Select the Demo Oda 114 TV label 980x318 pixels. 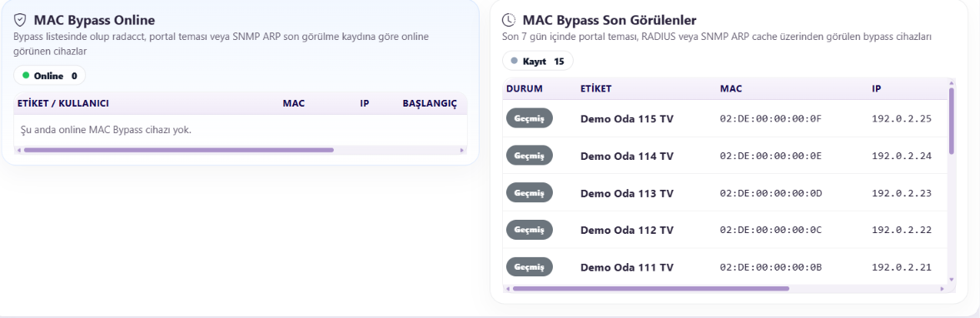[x=627, y=157]
